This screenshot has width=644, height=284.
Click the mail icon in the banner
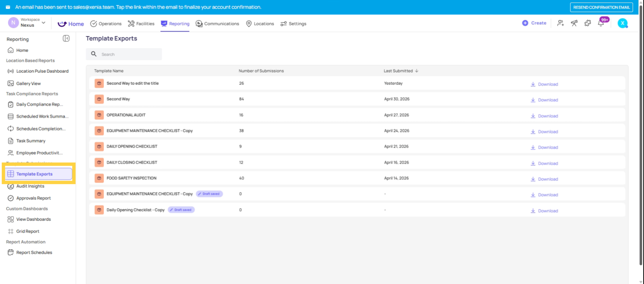coord(8,7)
